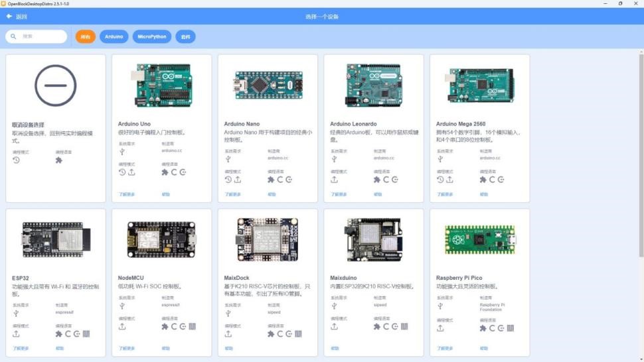
Task: Click C language icon on Raspberry Pi Pico card
Action: [491, 328]
